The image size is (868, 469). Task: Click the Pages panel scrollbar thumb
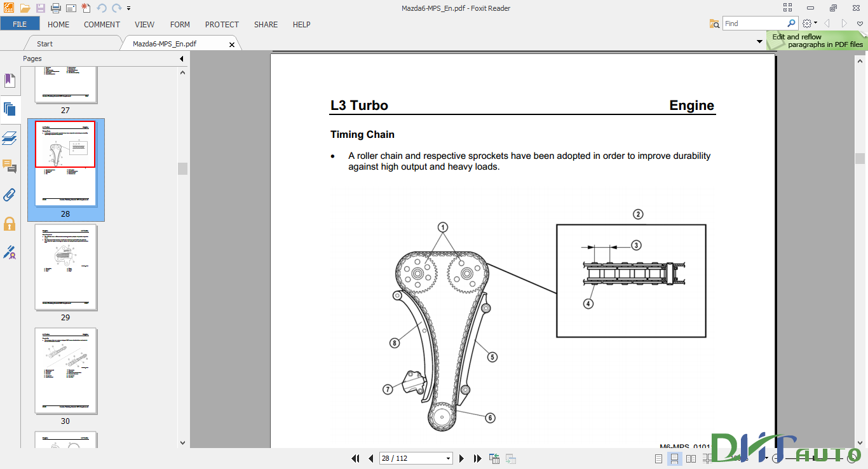click(x=183, y=168)
